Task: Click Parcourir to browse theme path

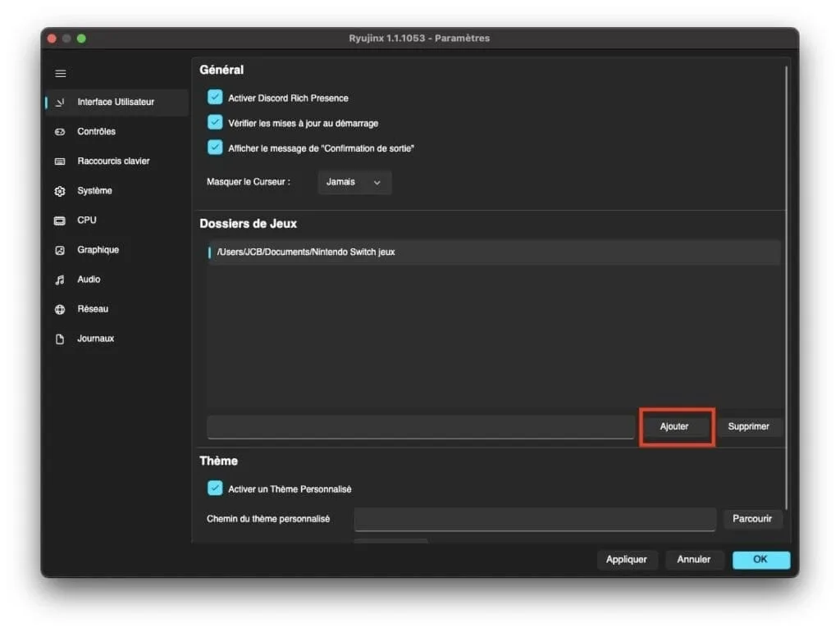Action: pyautogui.click(x=751, y=519)
